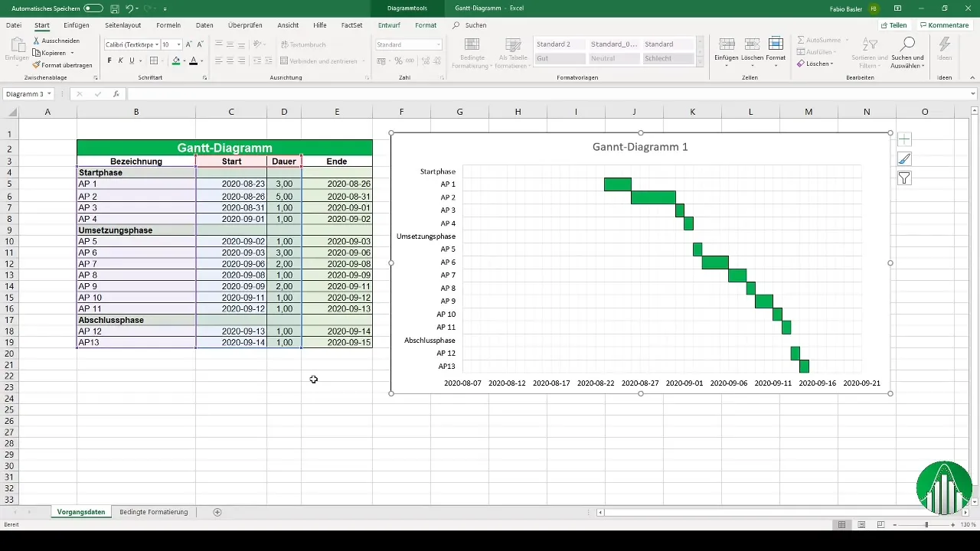Screen dimensions: 980x551
Task: Click the chart elements plus button
Action: pyautogui.click(x=904, y=139)
